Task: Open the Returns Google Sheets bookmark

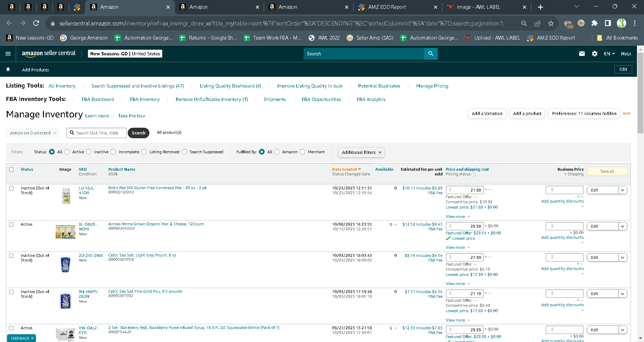Action: click(x=208, y=38)
